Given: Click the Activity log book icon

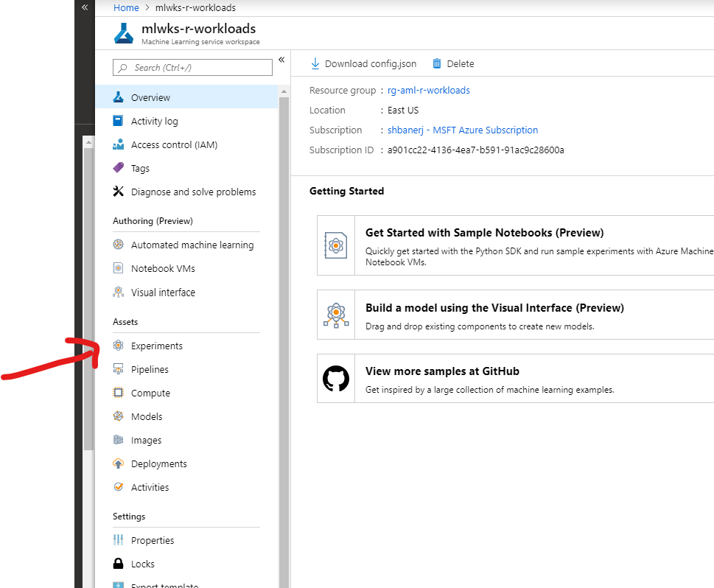Looking at the screenshot, I should 118,121.
